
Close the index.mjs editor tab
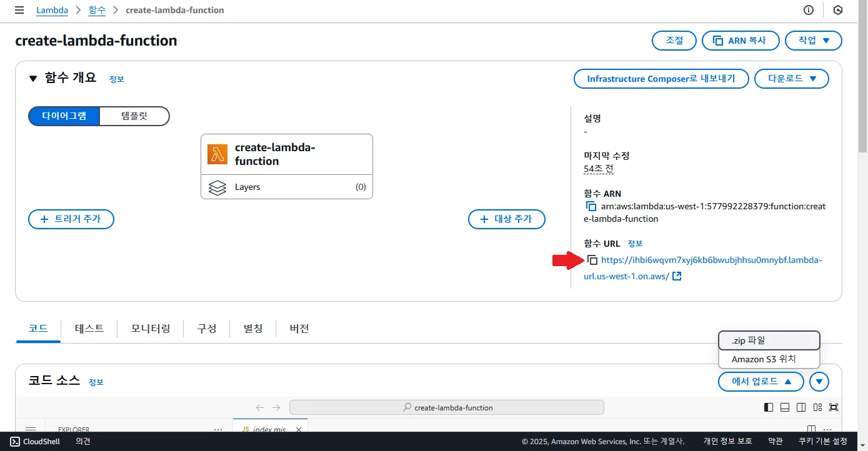(299, 429)
